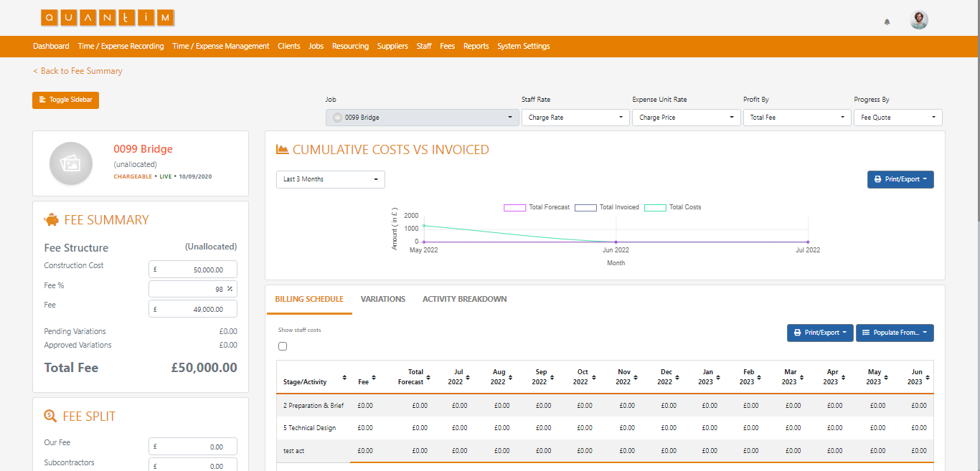Open the user profile avatar
This screenshot has width=980, height=471.
[919, 19]
